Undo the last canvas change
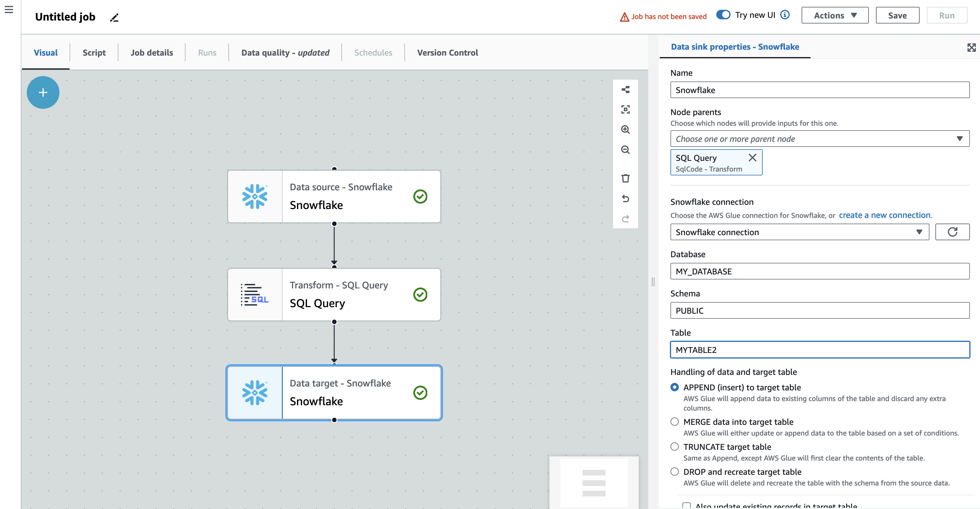 [x=626, y=198]
